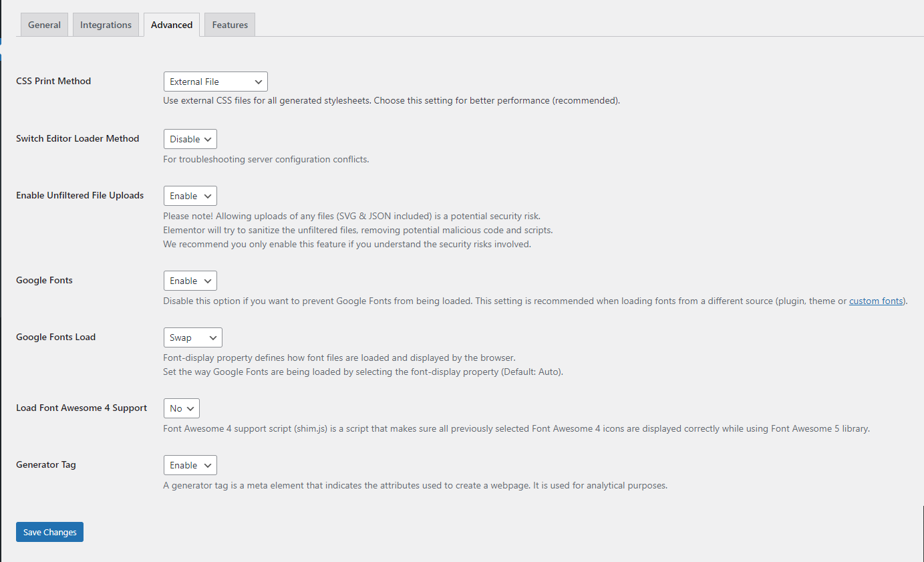Image resolution: width=924 pixels, height=562 pixels.
Task: Open the Enable Unfiltered File Uploads dropdown
Action: coord(190,196)
